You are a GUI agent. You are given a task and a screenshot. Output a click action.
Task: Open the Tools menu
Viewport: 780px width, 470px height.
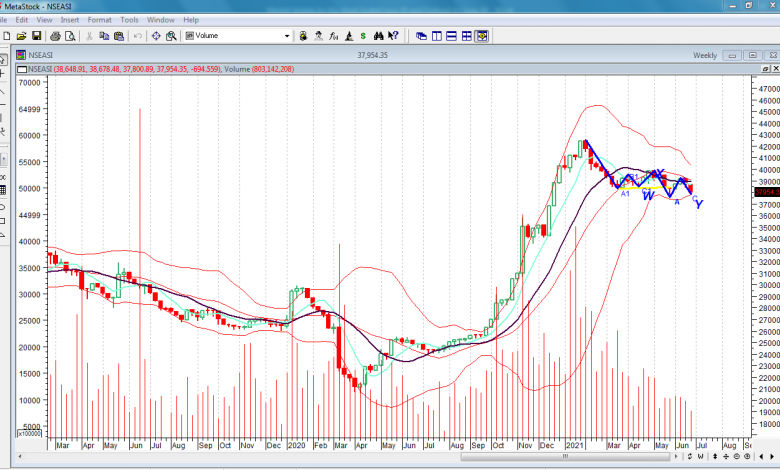[129, 19]
